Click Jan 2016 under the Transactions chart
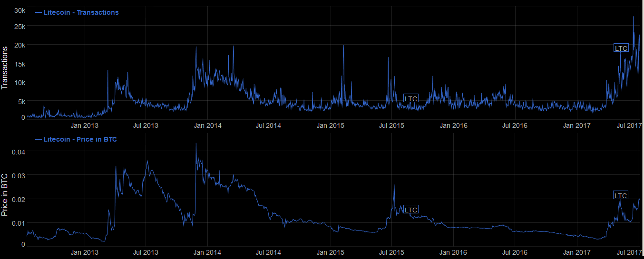 (x=453, y=125)
